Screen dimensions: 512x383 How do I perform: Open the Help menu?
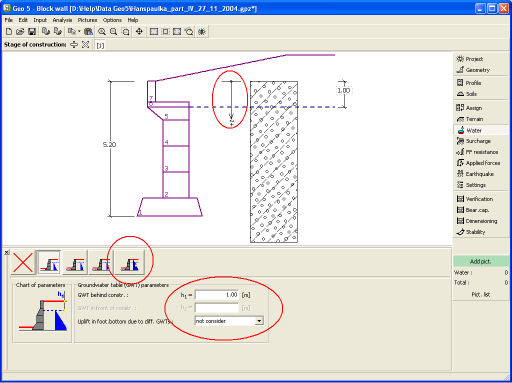(133, 20)
